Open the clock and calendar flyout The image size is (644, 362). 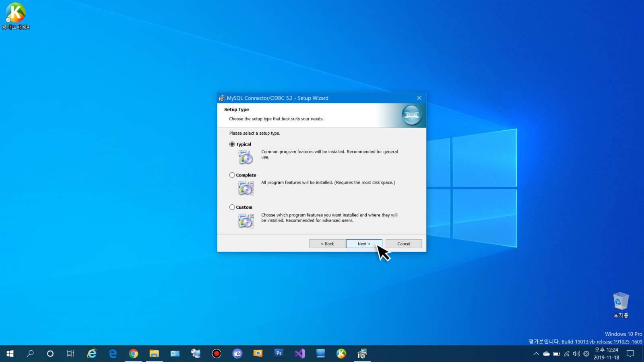pos(606,354)
